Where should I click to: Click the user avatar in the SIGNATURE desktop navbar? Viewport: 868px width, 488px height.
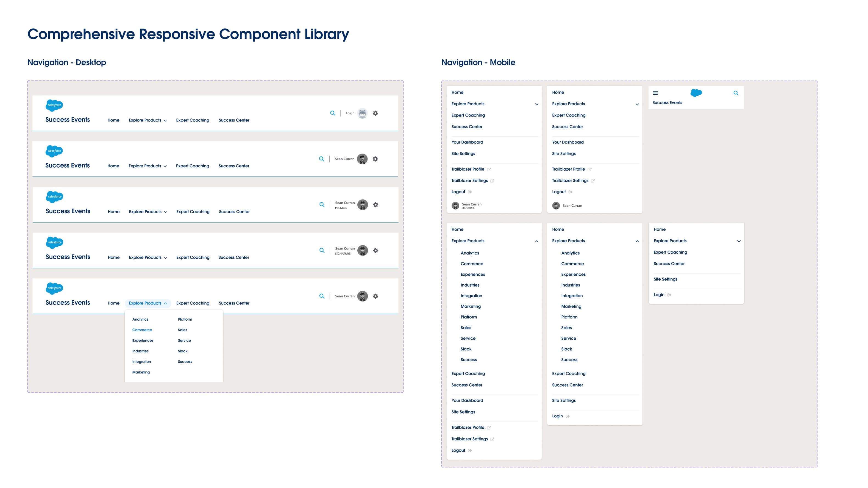coord(363,250)
